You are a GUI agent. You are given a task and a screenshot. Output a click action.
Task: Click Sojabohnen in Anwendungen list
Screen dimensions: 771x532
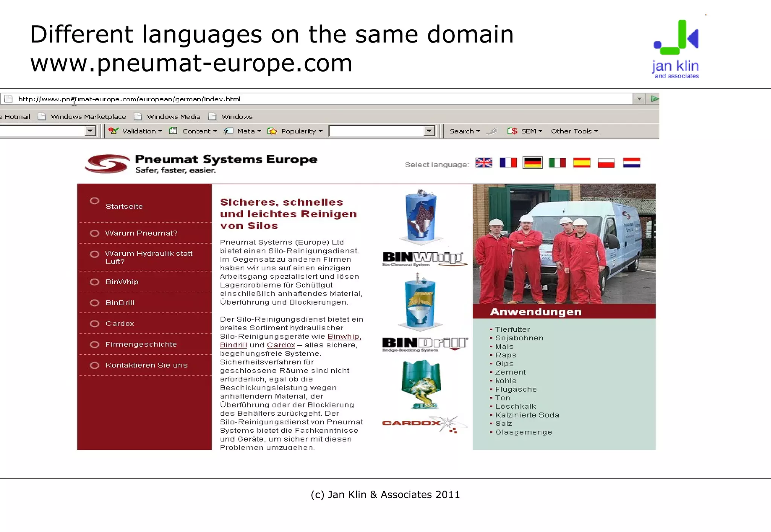(519, 338)
